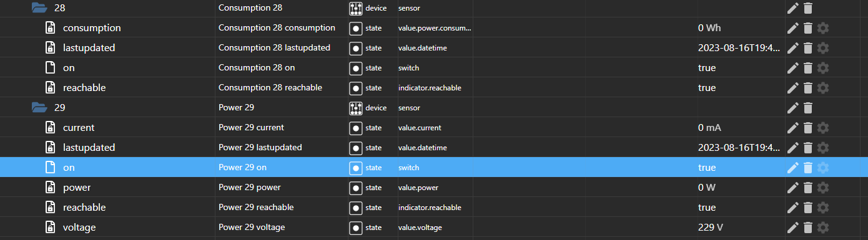Delete the Power 29 current state
868x240 pixels.
pos(808,128)
